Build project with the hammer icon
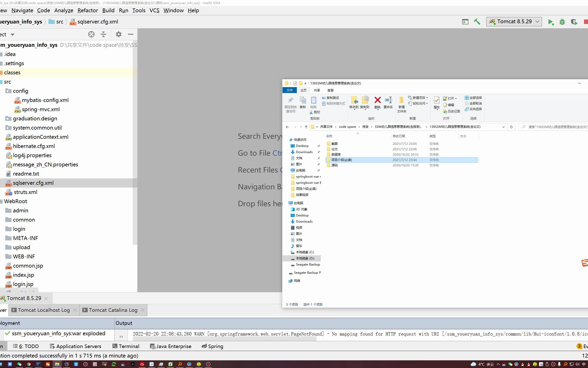 tap(477, 22)
